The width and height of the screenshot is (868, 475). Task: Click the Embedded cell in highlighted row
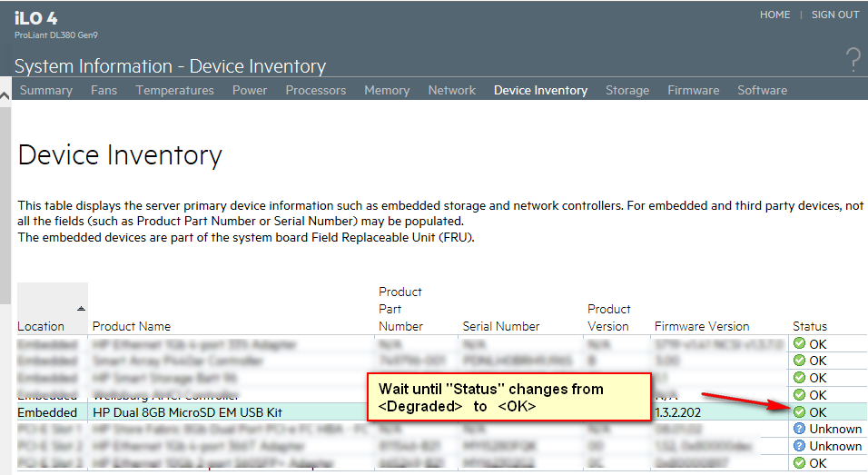(47, 412)
